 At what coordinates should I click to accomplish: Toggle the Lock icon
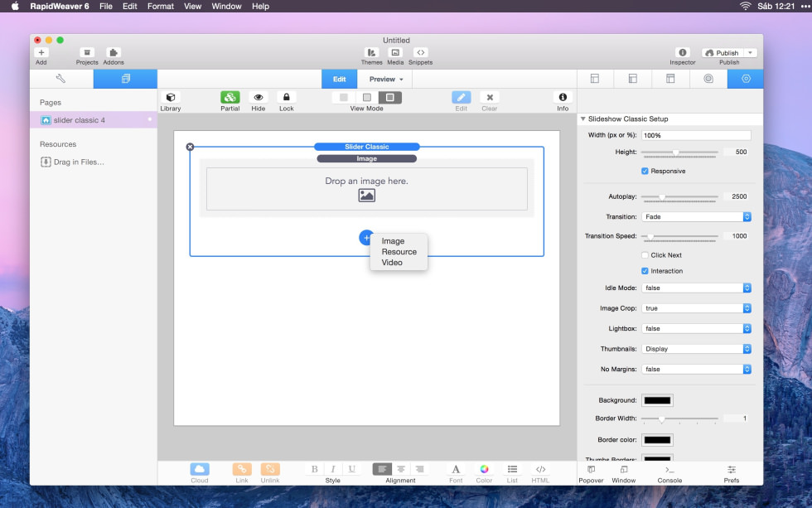click(x=287, y=97)
